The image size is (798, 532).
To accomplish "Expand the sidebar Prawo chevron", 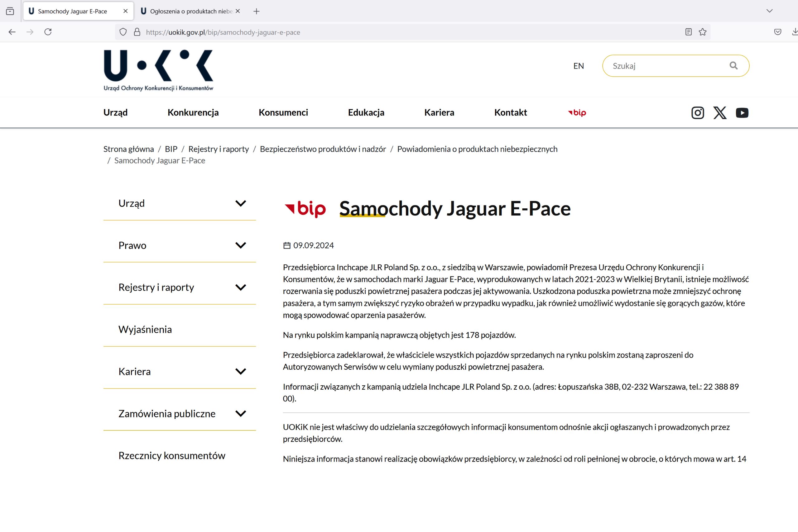I will [240, 245].
